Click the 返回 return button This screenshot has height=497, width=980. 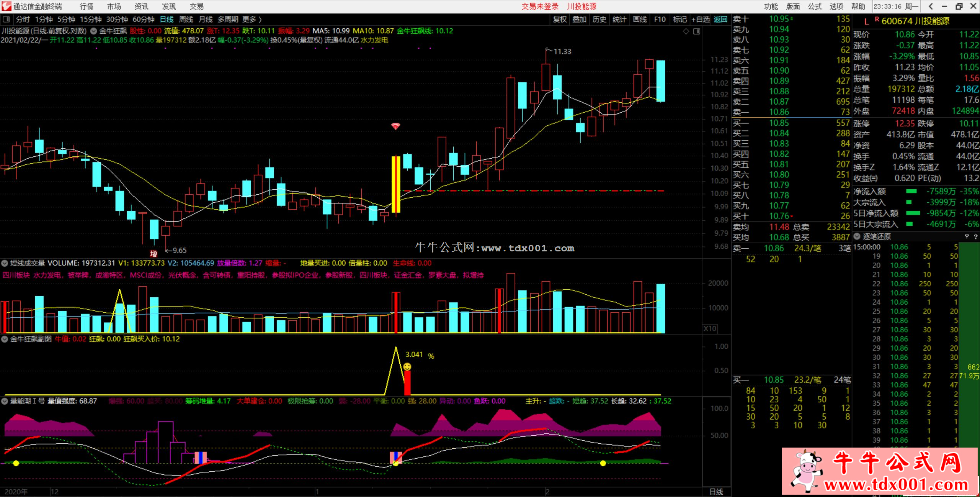coord(720,19)
